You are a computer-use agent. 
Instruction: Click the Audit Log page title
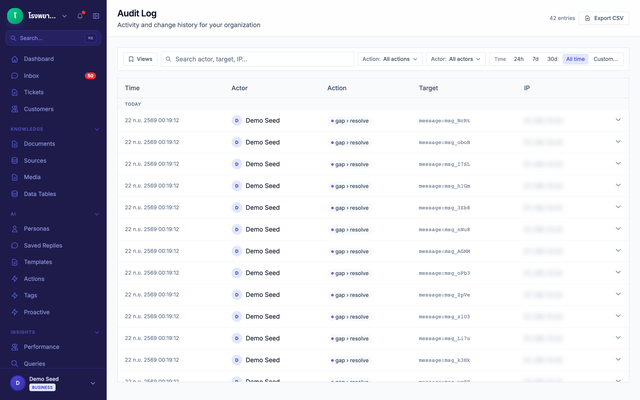tap(137, 13)
